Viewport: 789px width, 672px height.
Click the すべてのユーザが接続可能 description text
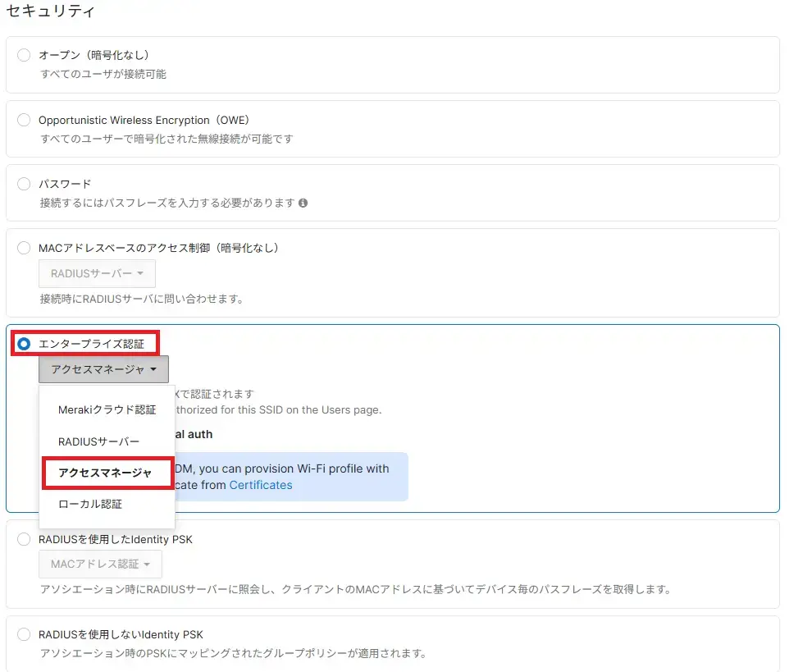coord(103,75)
